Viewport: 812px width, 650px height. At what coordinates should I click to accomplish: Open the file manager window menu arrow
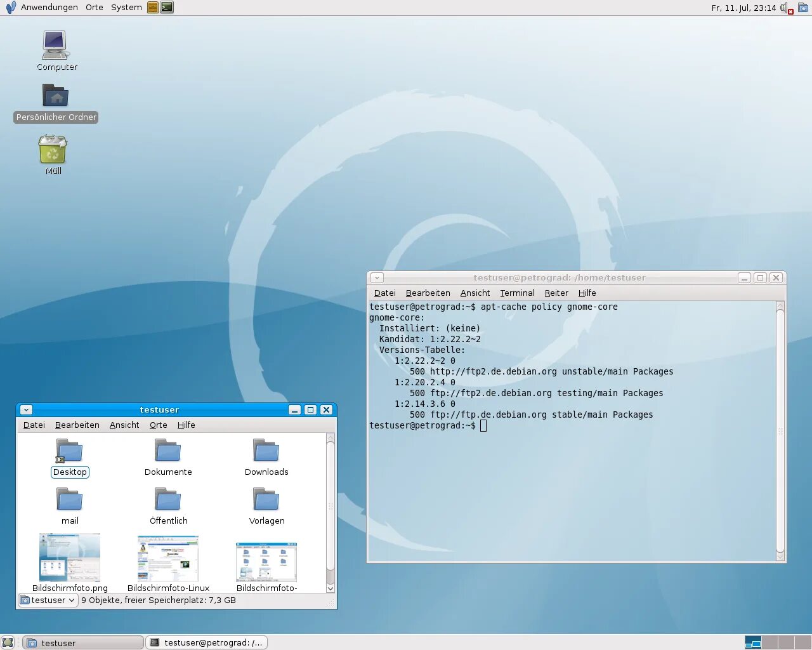[26, 409]
